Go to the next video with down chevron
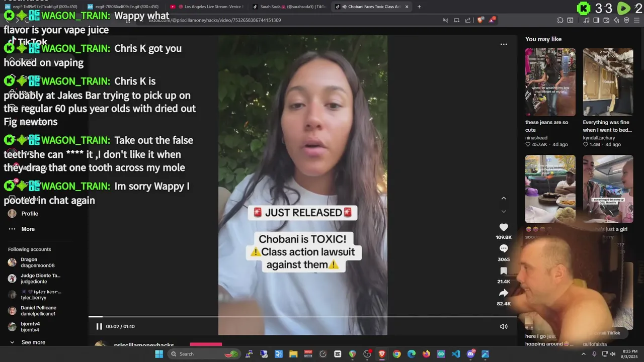Viewport: 644px width, 362px height. tap(504, 212)
